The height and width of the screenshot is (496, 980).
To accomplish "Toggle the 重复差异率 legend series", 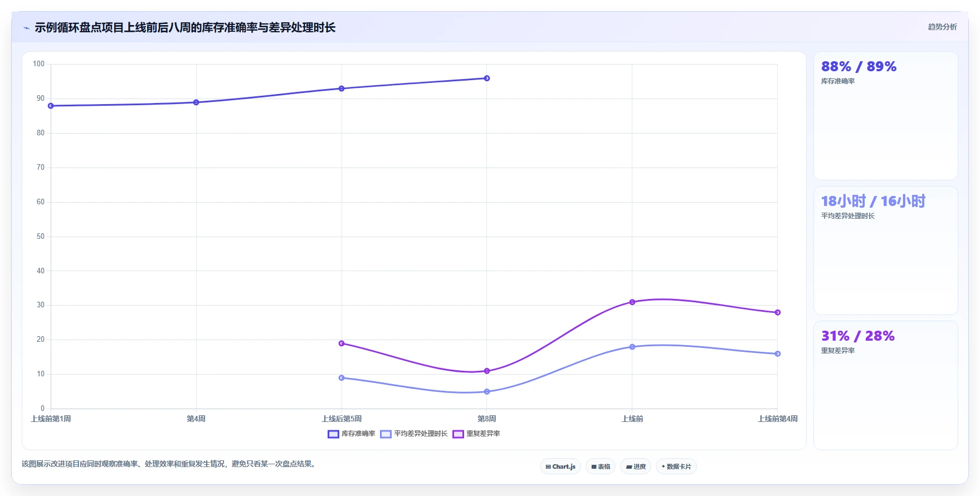I will point(476,434).
